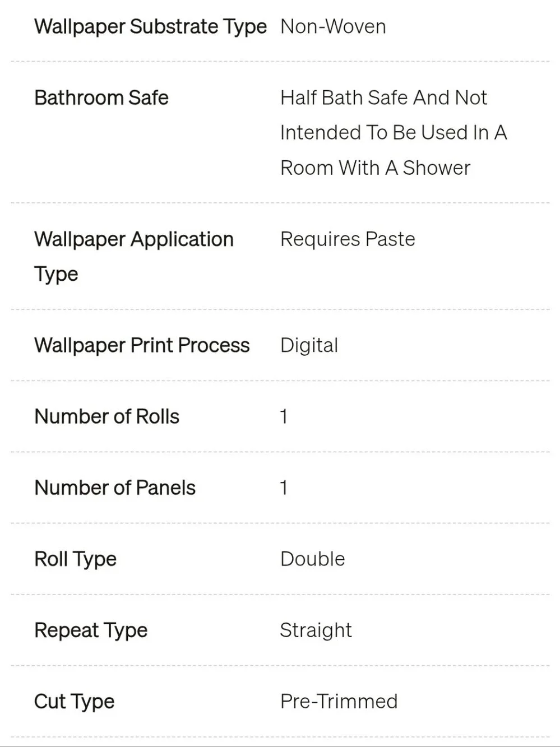Click the Pre-Trimmed cut type value
Screen dimensions: 560x747
click(339, 701)
